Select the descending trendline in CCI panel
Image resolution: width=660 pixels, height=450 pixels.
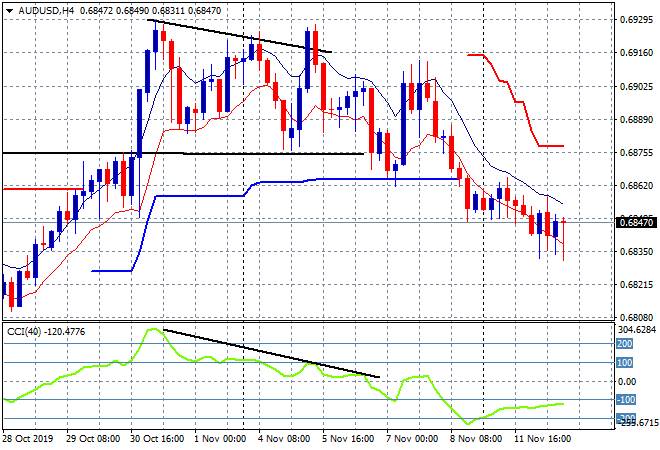[x=271, y=353]
